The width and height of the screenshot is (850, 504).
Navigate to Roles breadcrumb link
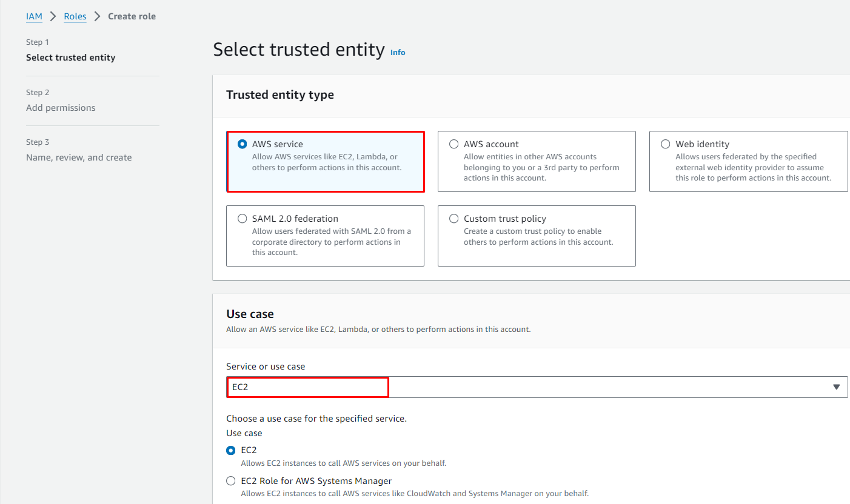75,16
